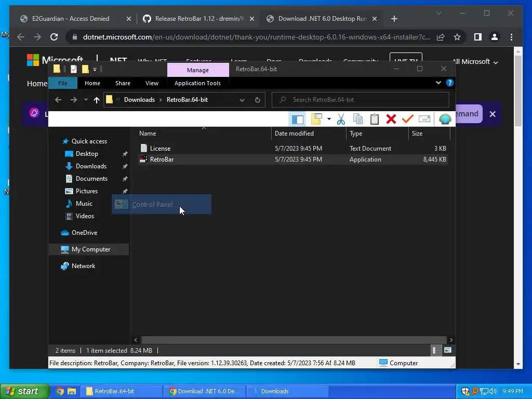Open Pictures in the navigation pane
Screen dimensions: 532x399
click(x=86, y=191)
